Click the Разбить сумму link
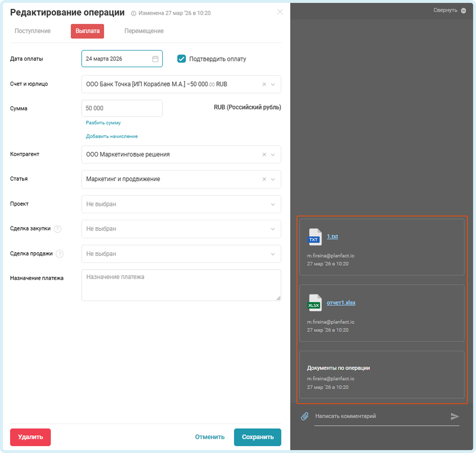Screen dimensions: 476x453 (103, 123)
